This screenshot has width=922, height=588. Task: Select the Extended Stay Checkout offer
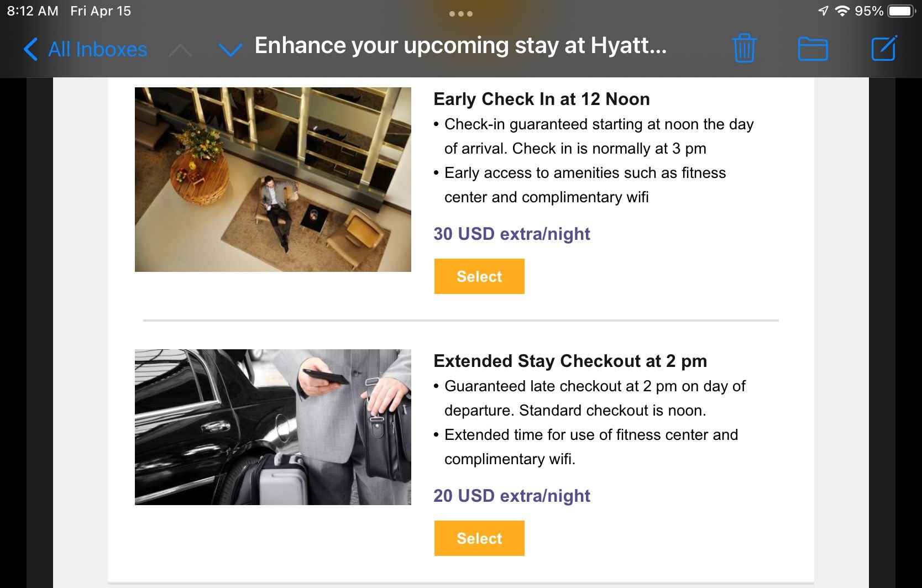(x=479, y=538)
